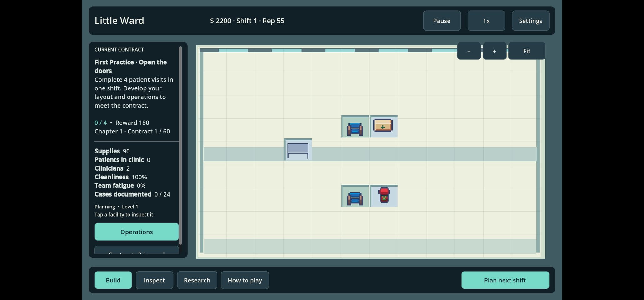Image resolution: width=644 pixels, height=300 pixels.
Task: Click the partially hidden Contracts button
Action: [137, 250]
